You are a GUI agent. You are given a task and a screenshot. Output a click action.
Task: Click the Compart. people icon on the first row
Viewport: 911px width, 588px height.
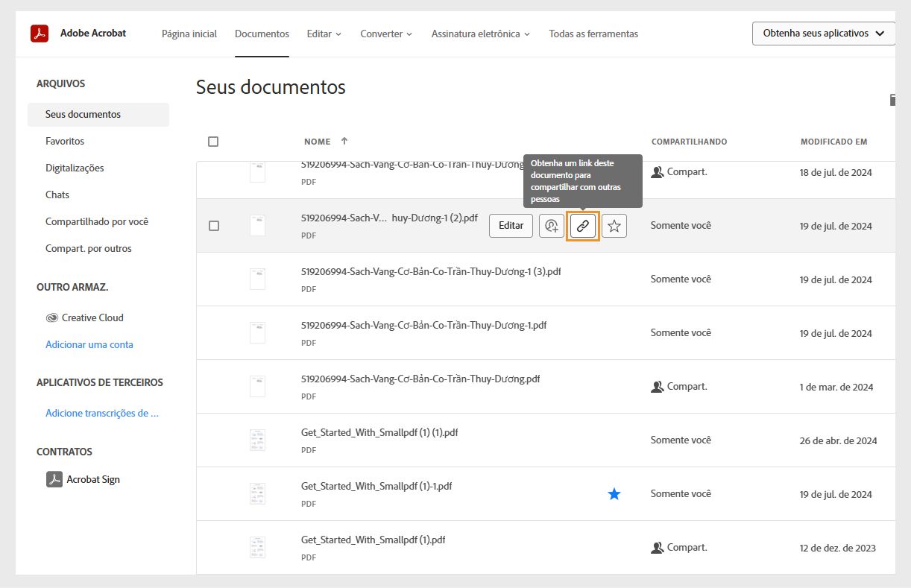click(x=658, y=171)
